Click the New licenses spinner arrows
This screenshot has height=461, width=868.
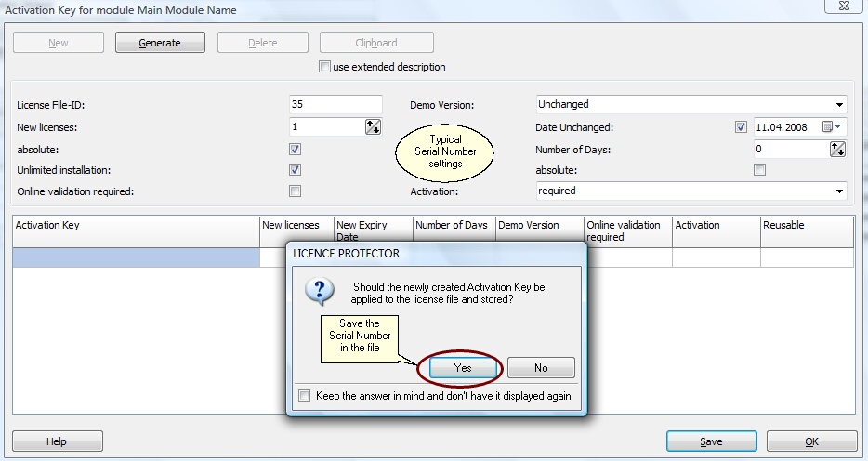pos(374,127)
